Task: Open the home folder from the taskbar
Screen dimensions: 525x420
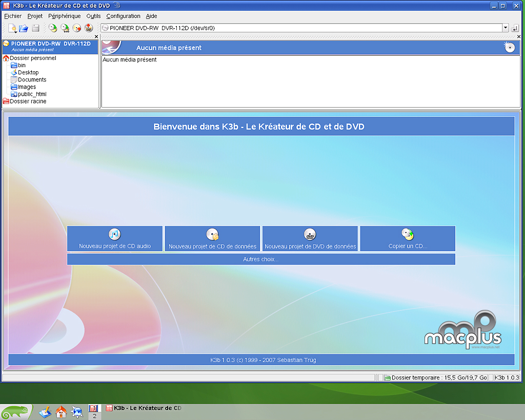Action: tap(61, 412)
